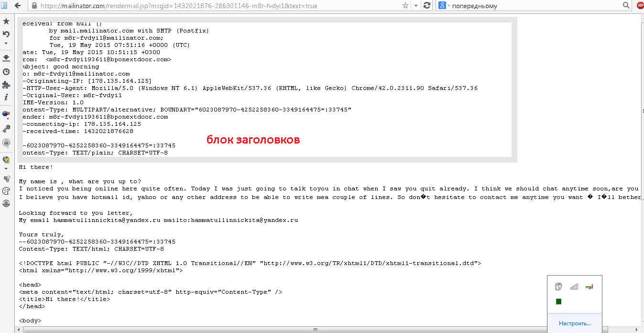Click the power plug battery tray icon
This screenshot has width=644, height=333.
[558, 287]
